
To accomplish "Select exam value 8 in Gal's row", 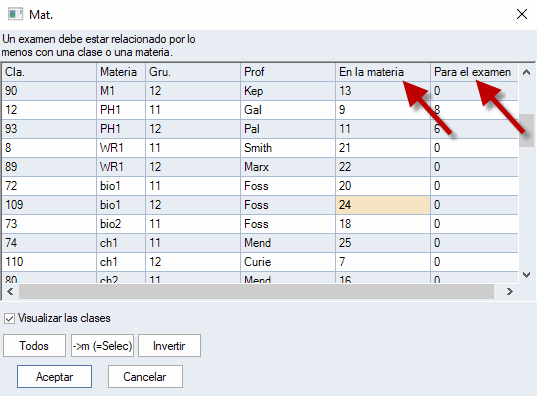I will (474, 110).
